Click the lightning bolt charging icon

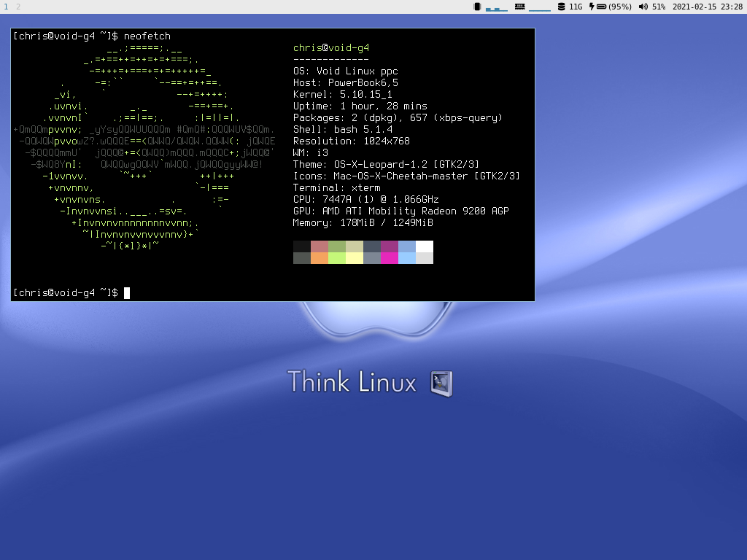592,7
